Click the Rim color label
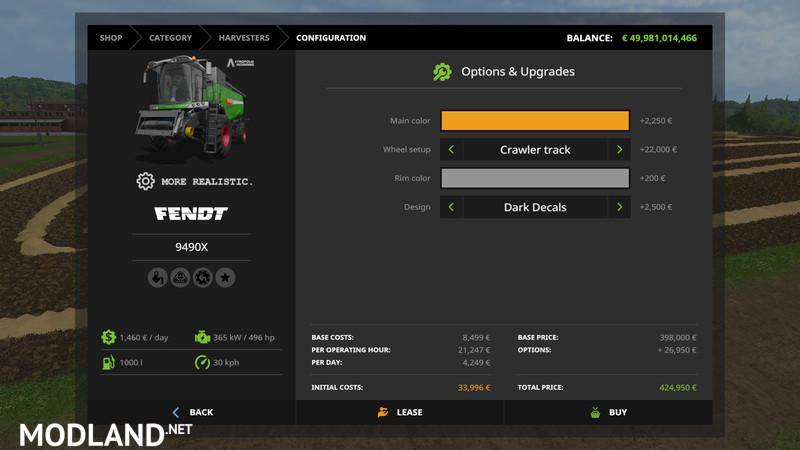 [x=412, y=178]
